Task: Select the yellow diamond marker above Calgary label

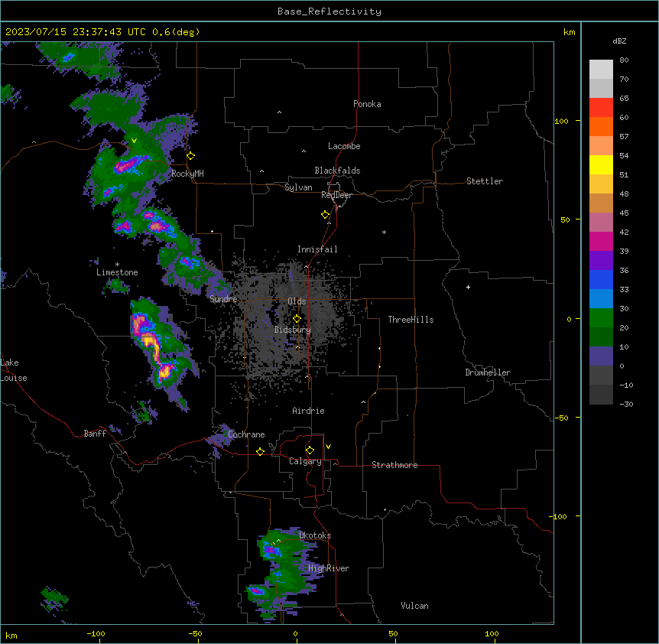Action: click(x=310, y=450)
